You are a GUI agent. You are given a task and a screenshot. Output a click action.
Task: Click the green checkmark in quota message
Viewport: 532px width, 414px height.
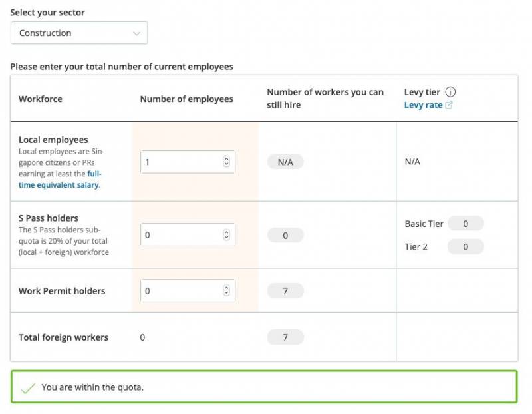pos(27,388)
